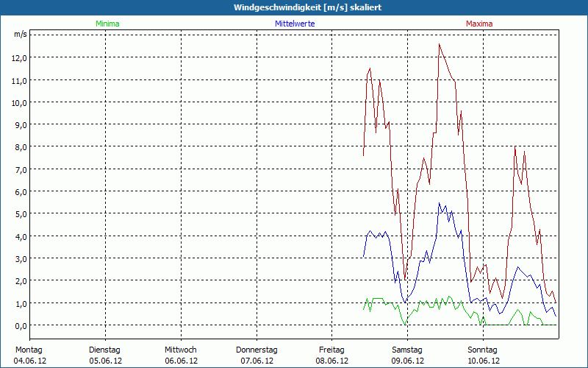588x368 pixels.
Task: Click the 4,0 y-axis value
Action: pyautogui.click(x=21, y=236)
